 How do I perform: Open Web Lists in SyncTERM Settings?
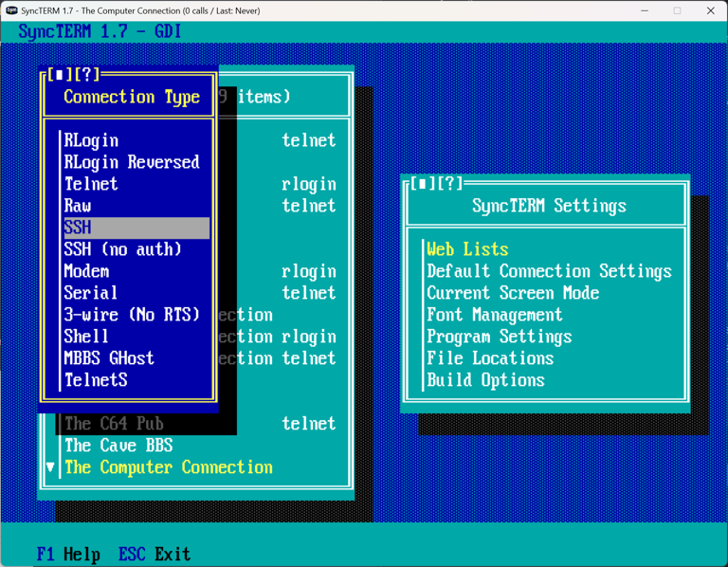467,249
